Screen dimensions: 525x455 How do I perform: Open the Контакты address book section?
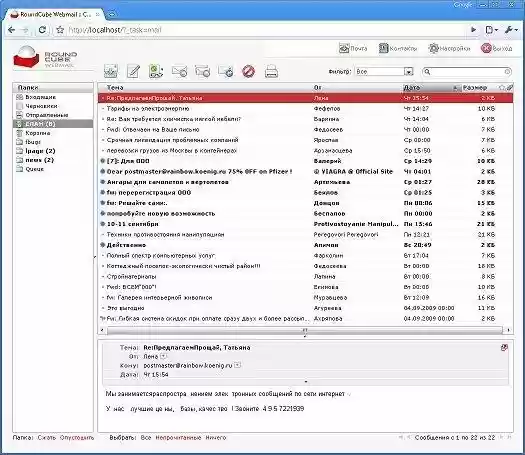(398, 49)
